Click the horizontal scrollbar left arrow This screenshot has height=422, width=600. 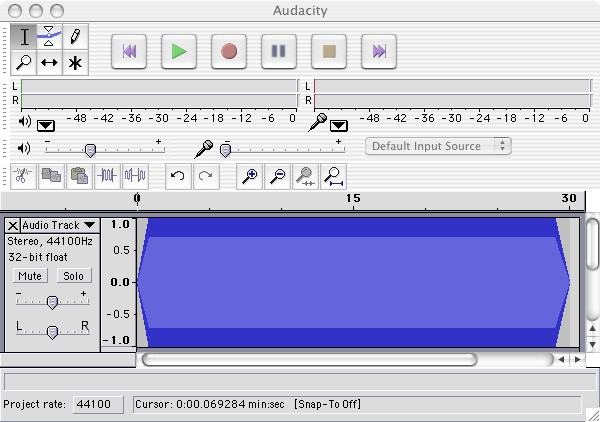point(561,359)
